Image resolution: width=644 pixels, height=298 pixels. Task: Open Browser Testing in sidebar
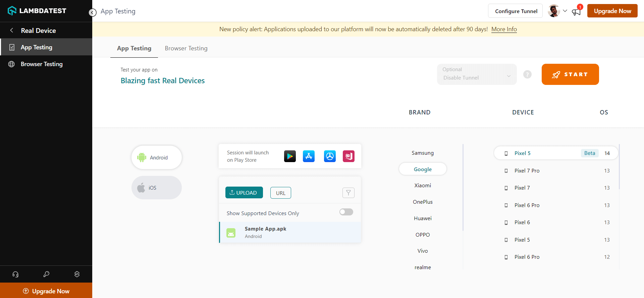46,64
